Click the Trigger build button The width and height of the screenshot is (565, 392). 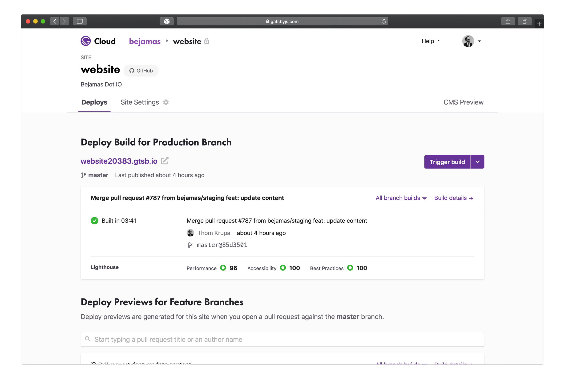[x=447, y=162]
